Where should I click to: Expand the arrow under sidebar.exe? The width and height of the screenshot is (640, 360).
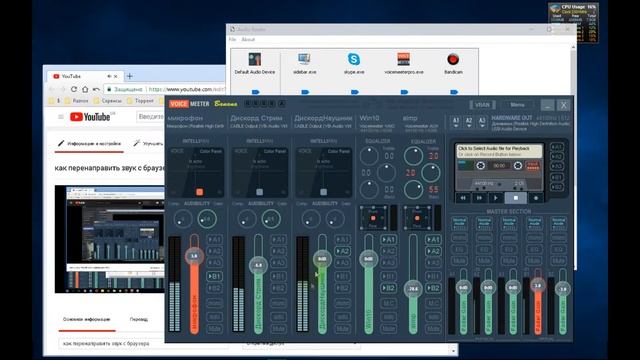pyautogui.click(x=305, y=92)
